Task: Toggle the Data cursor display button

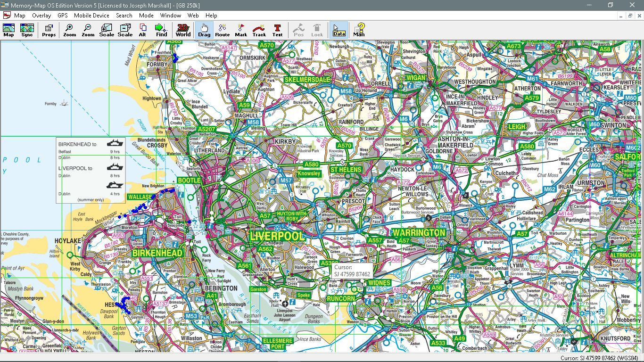Action: click(x=339, y=30)
